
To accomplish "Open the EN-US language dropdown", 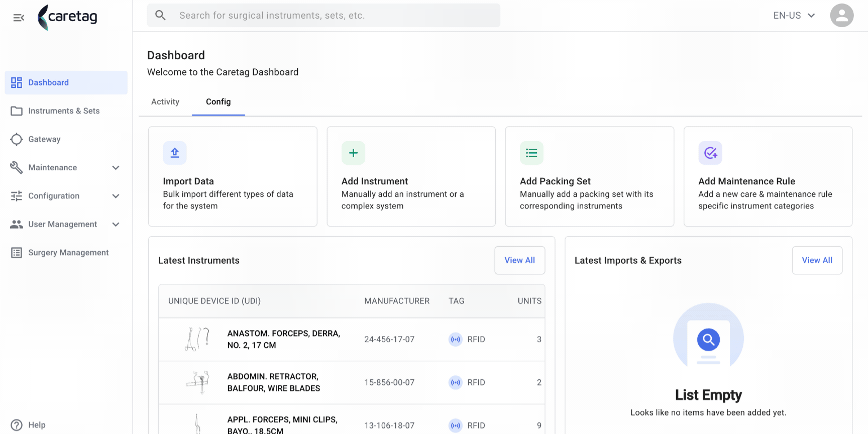I will pos(794,16).
